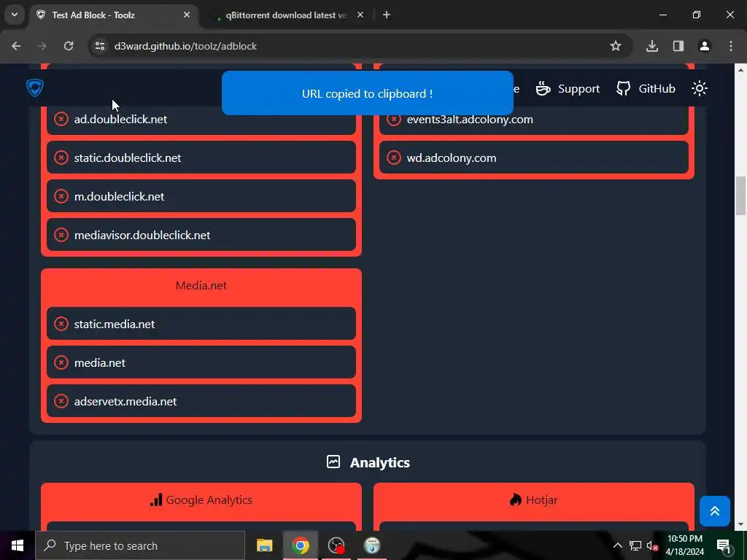747x560 pixels.
Task: Click blocked icon next to static.media.net
Action: click(61, 324)
